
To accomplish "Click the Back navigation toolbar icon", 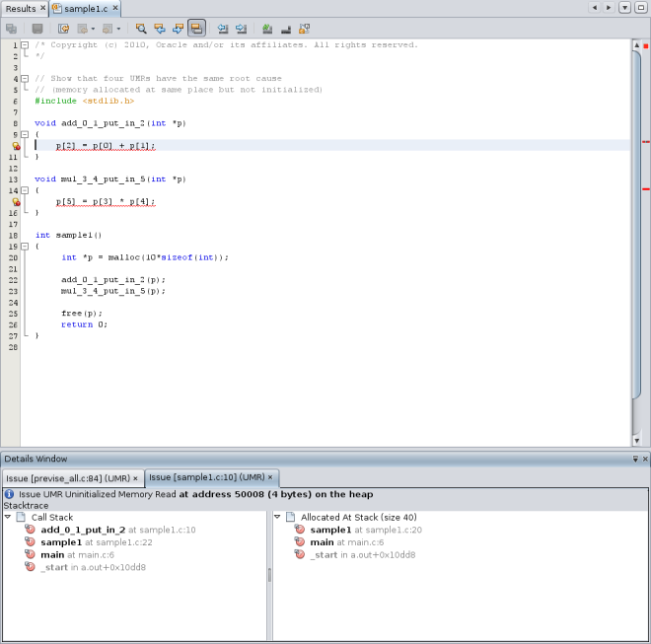I will point(83,29).
